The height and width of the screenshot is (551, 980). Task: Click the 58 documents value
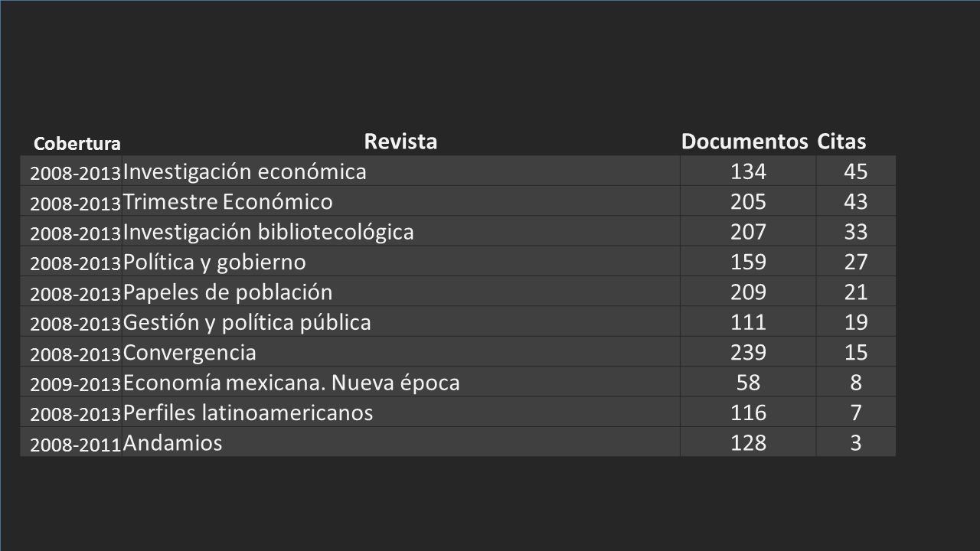(x=749, y=383)
